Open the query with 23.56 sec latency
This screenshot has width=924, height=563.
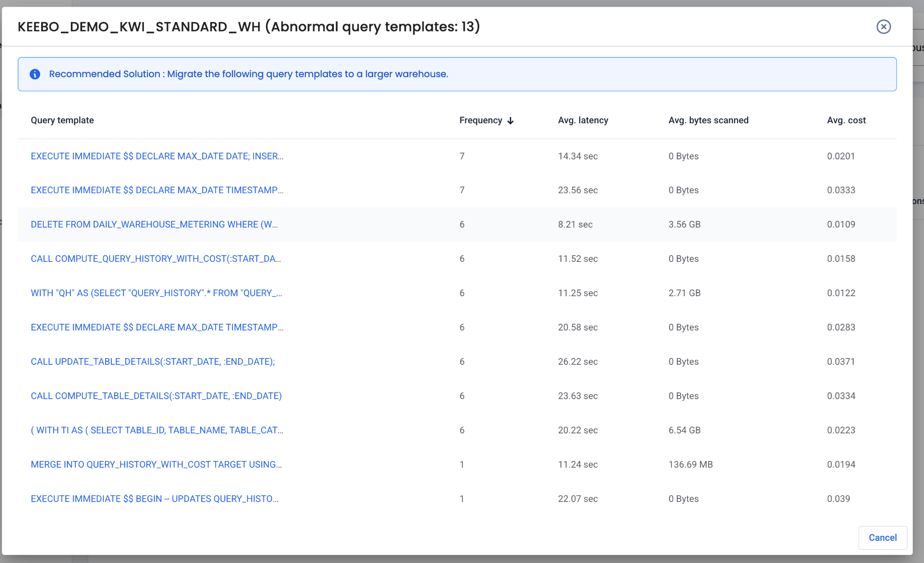coord(157,190)
